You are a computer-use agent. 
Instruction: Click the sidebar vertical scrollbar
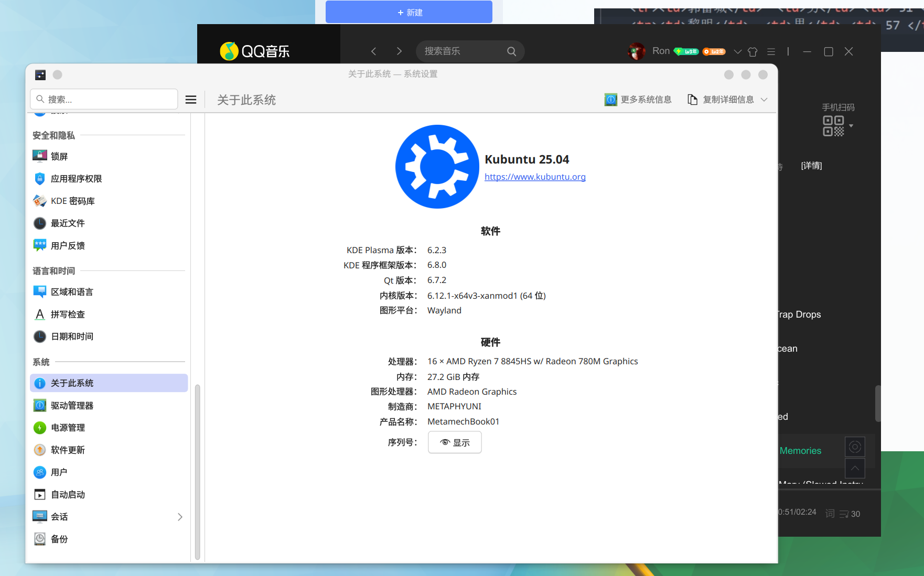[x=197, y=472]
